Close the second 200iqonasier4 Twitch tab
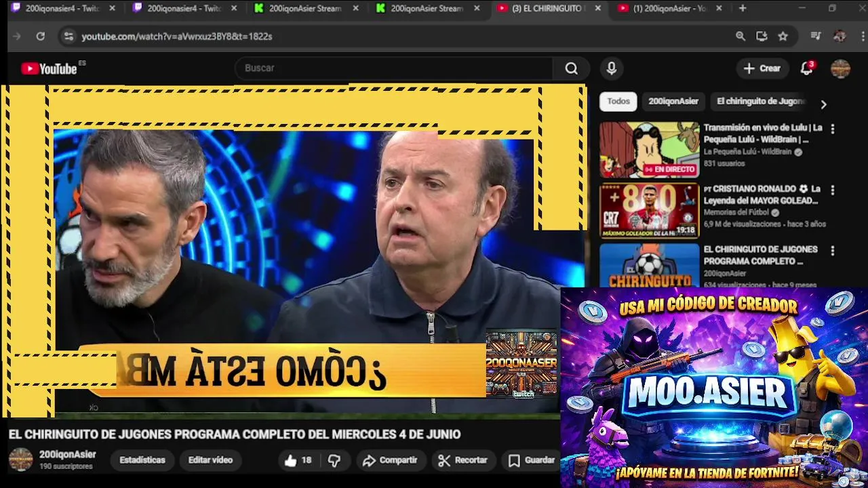Image resolution: width=868 pixels, height=488 pixels. click(234, 8)
